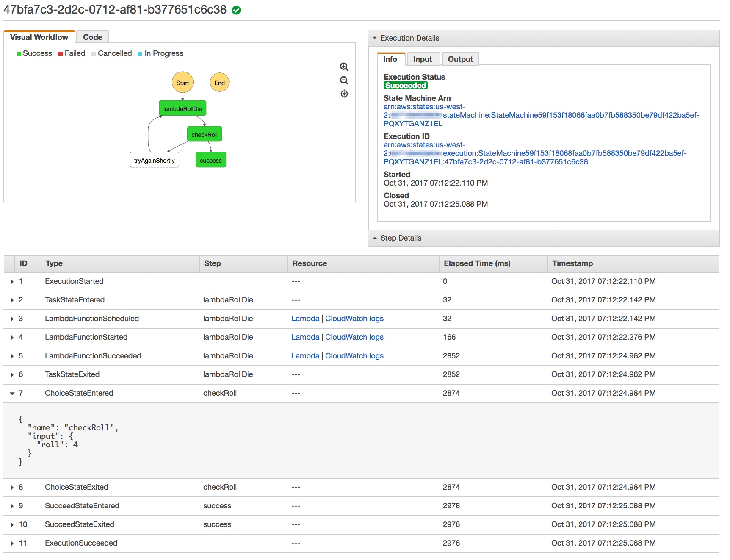
Task: Collapse the Execution Details panel
Action: pyautogui.click(x=375, y=38)
